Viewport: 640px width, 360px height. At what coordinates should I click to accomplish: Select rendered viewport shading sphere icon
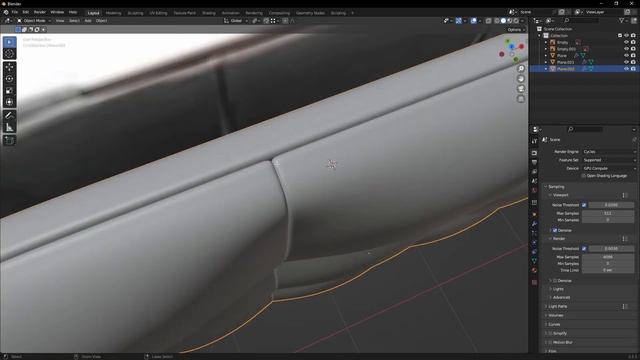point(516,20)
